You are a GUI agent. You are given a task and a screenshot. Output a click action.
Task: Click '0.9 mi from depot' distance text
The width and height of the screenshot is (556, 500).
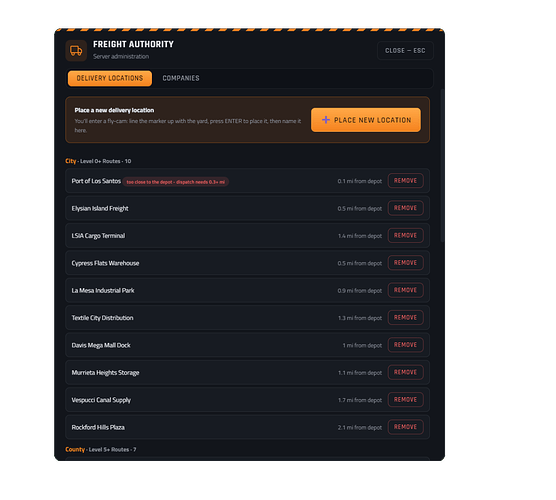pos(360,291)
